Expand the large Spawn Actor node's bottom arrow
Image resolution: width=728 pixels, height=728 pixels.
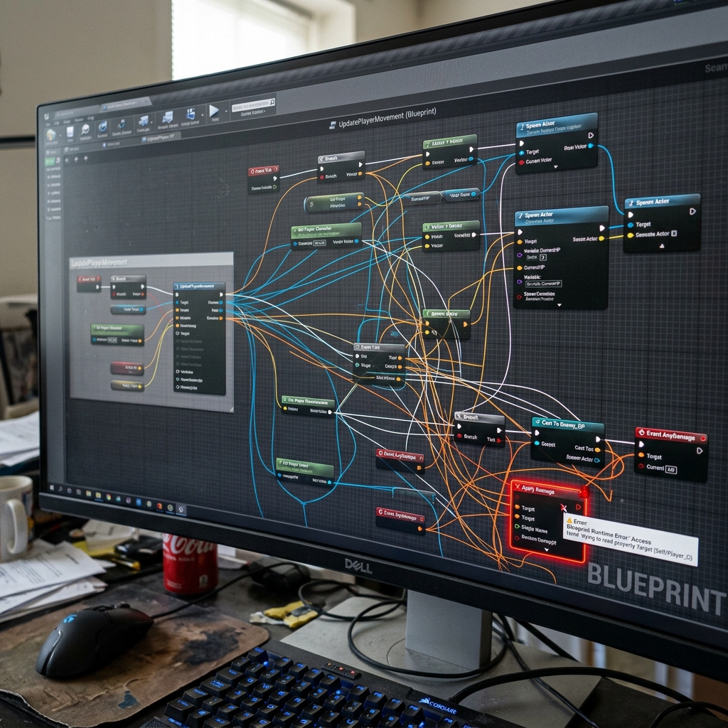559,305
